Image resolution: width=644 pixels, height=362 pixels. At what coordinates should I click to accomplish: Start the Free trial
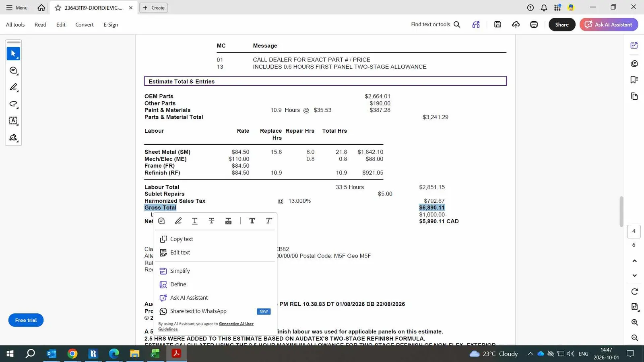coord(26,320)
